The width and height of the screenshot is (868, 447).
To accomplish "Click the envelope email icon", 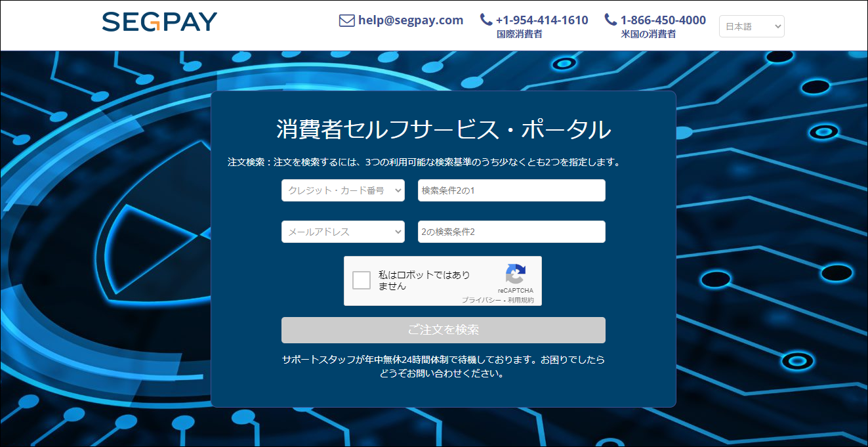I will click(346, 20).
